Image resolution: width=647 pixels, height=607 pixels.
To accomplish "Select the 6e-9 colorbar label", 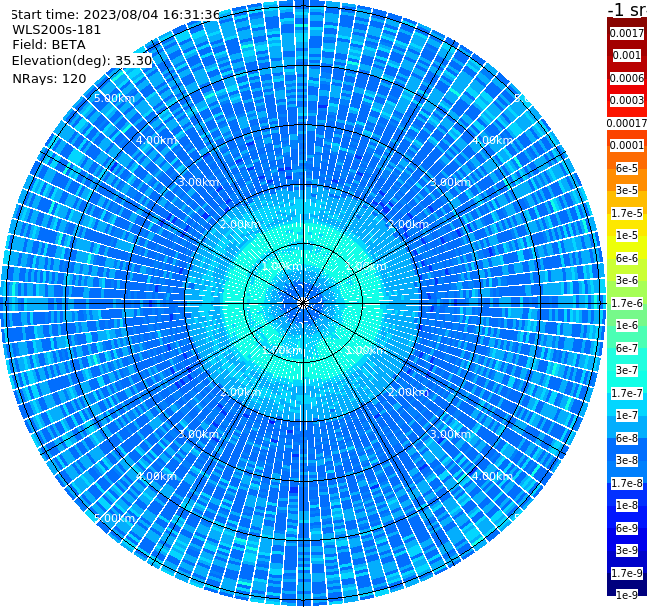I will (x=627, y=528).
